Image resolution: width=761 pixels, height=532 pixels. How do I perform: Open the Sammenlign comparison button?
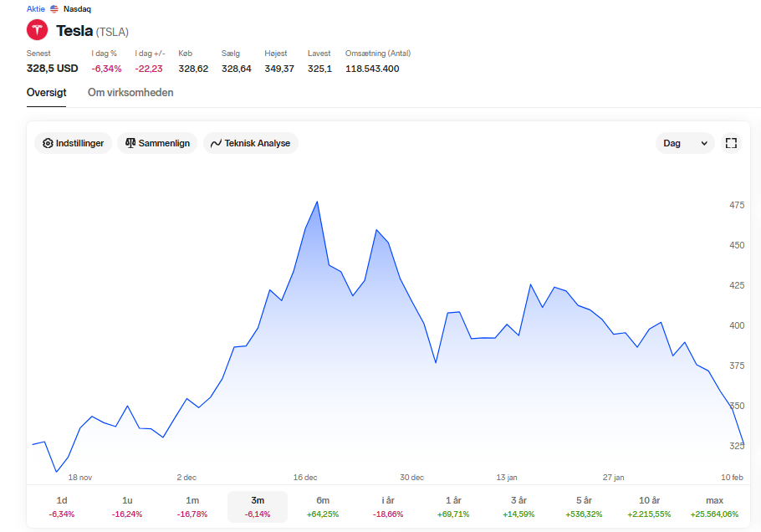157,143
